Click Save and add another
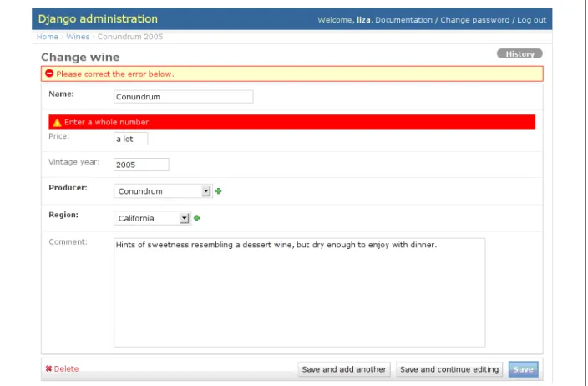Screen dimensions: 588x386 [x=344, y=369]
